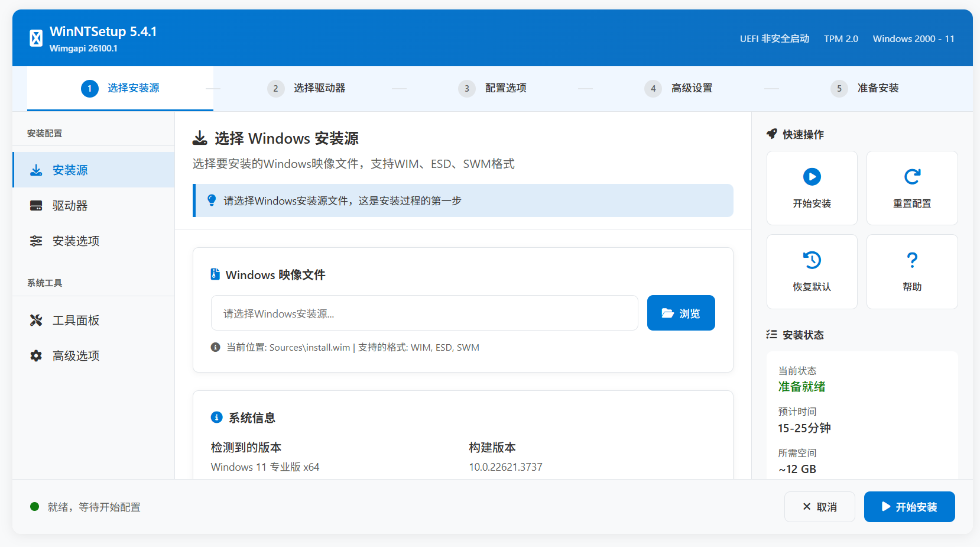Open step 4 高级设置 tab
This screenshot has height=547, width=980.
pos(679,88)
